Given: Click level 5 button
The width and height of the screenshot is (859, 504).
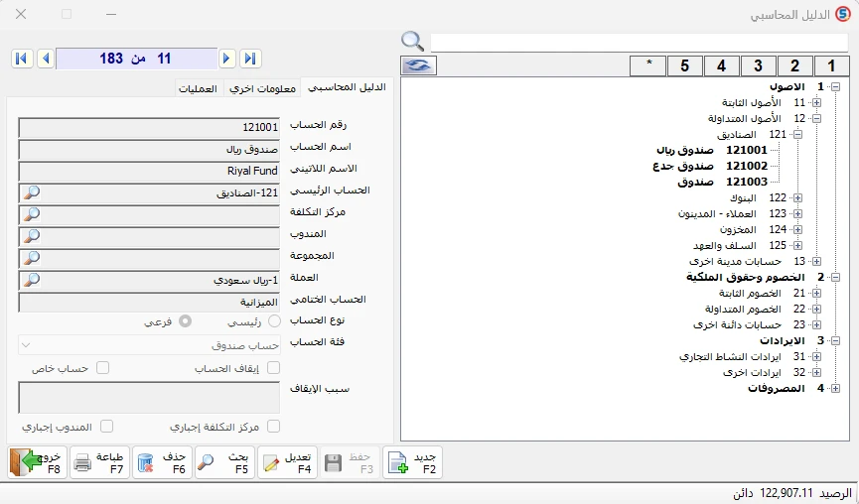Looking at the screenshot, I should point(685,65).
